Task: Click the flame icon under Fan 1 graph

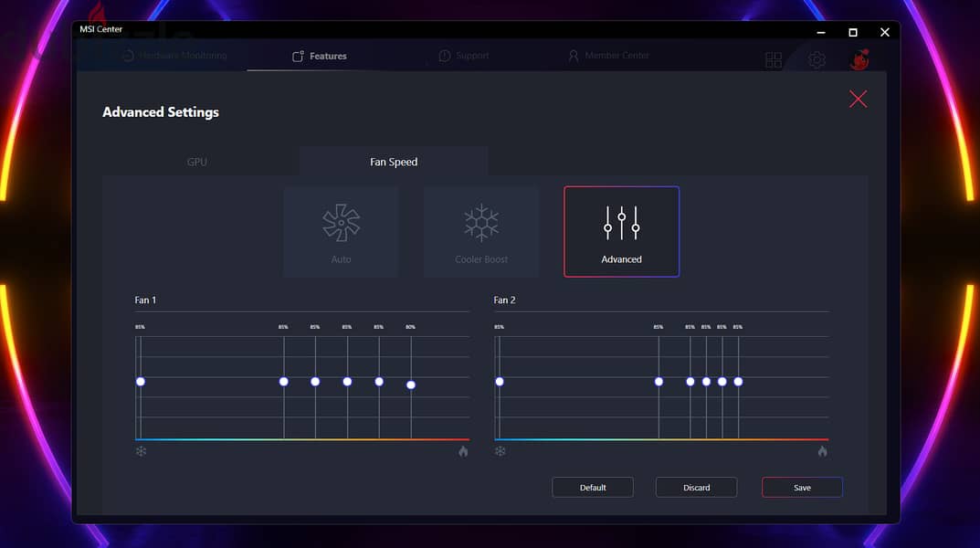Action: [463, 451]
